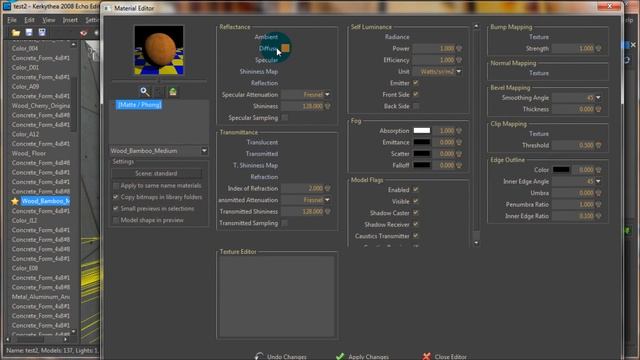This screenshot has height=360, width=640.
Task: Open the Transmitted Attenuation Fresnel dropdown
Action: click(327, 200)
